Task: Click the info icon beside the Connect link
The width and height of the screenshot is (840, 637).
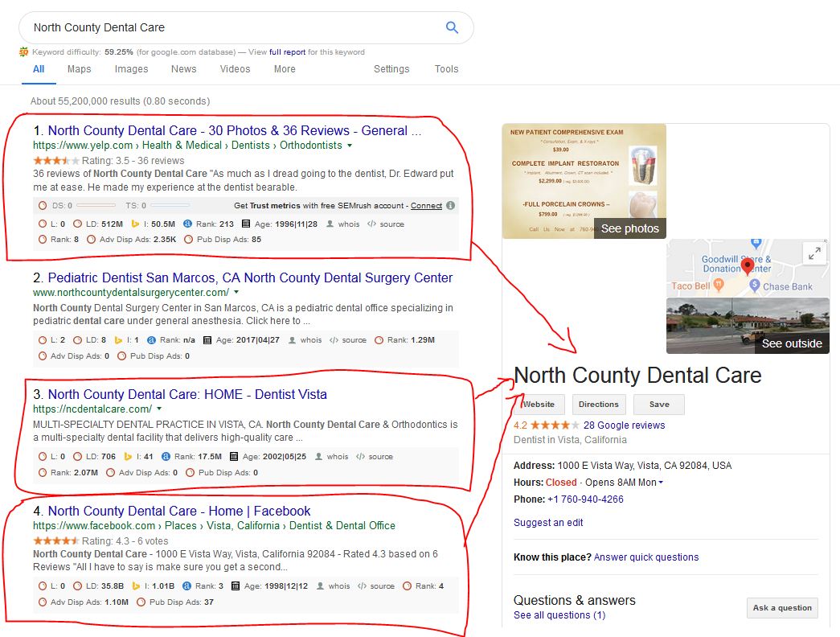Action: coord(450,205)
